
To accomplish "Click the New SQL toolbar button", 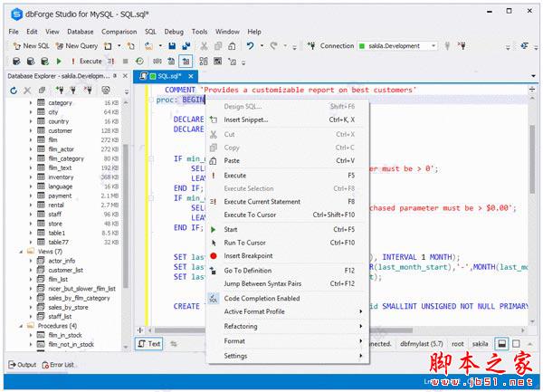I will (x=31, y=45).
